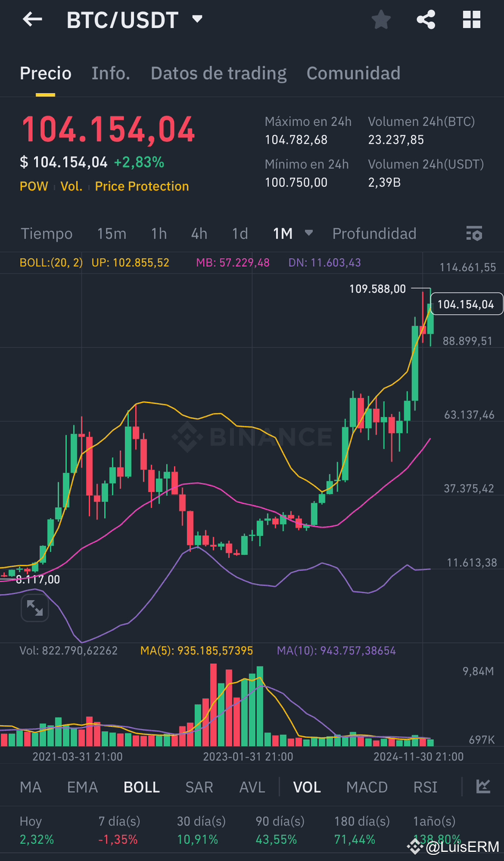Enable the EMA indicator
Viewport: 504px width, 861px height.
click(82, 787)
